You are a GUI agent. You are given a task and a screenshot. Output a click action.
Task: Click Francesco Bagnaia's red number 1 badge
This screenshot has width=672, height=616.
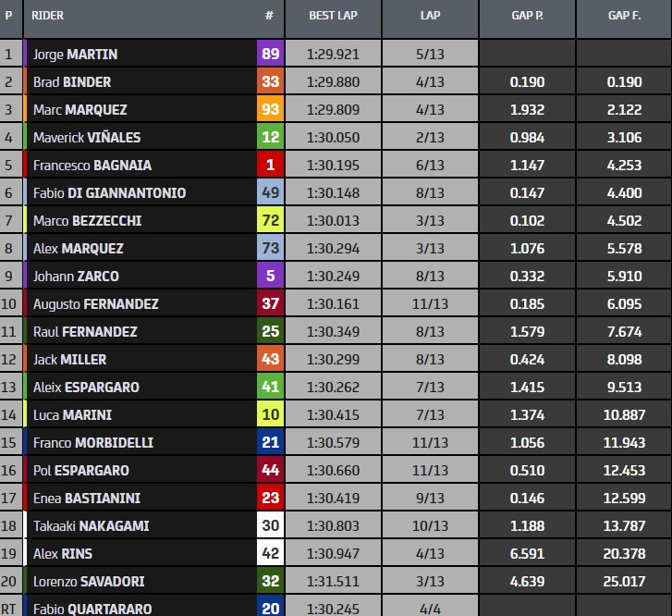click(x=270, y=165)
